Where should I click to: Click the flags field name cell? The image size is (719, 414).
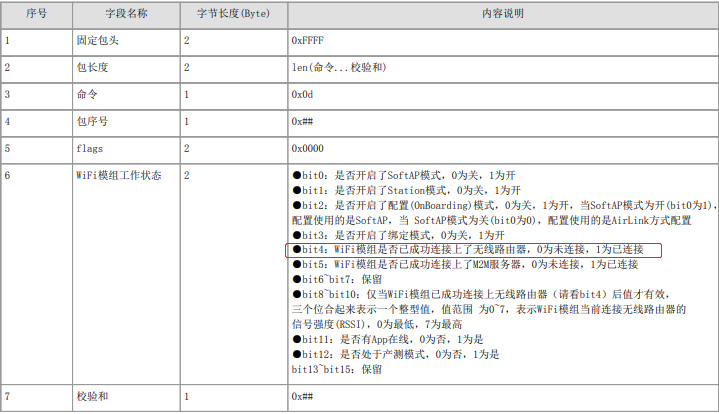point(90,147)
